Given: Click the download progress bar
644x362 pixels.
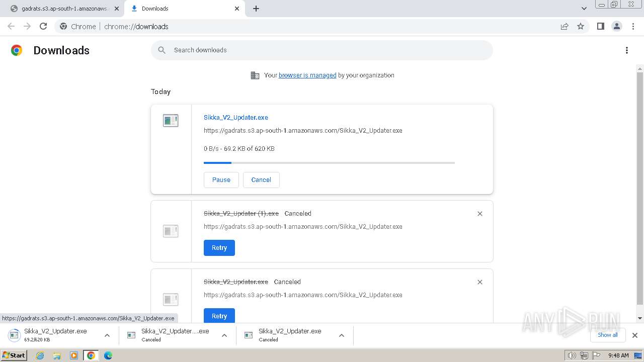Looking at the screenshot, I should point(329,163).
